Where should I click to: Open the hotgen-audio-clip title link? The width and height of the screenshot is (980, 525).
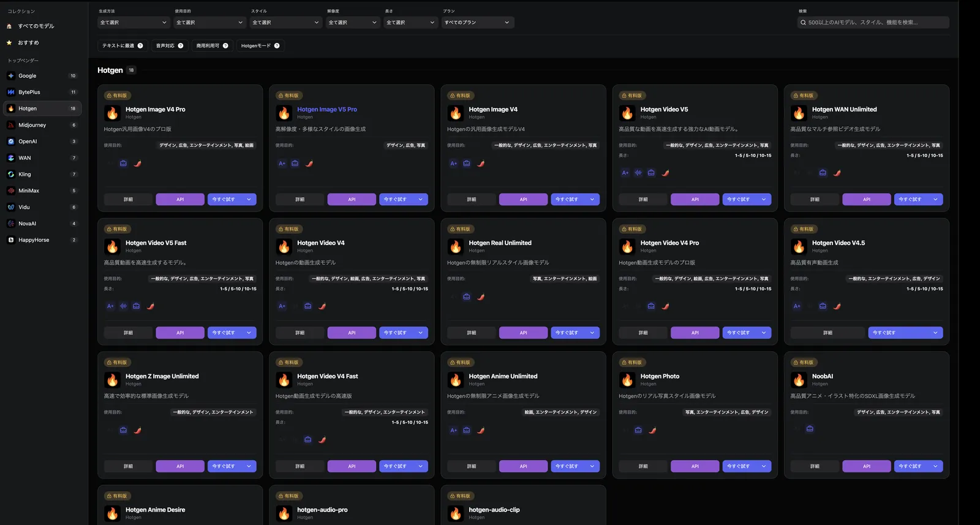click(494, 510)
